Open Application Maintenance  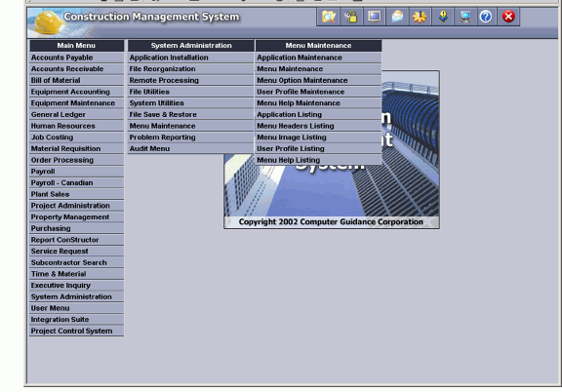(318, 58)
